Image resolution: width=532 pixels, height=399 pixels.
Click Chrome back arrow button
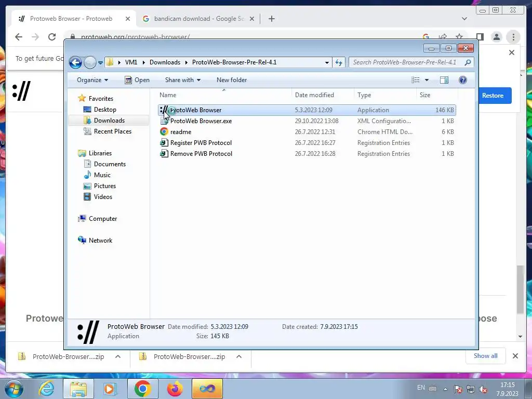pos(19,37)
